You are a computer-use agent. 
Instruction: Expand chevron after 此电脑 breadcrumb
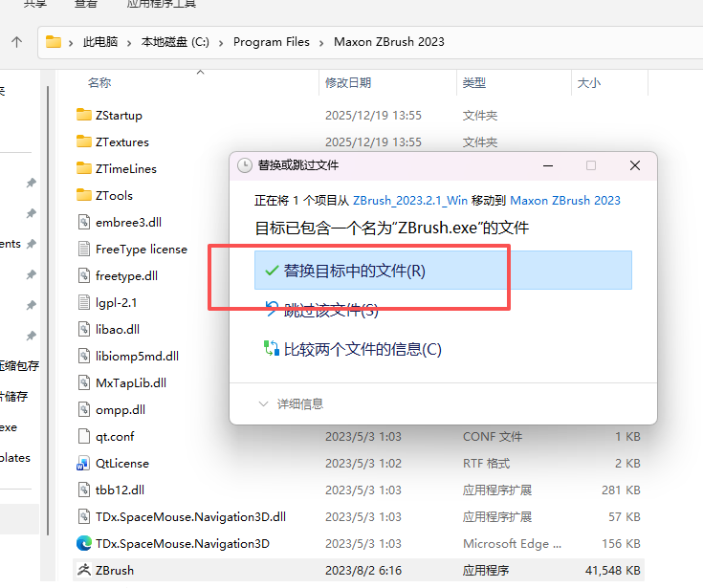point(129,43)
